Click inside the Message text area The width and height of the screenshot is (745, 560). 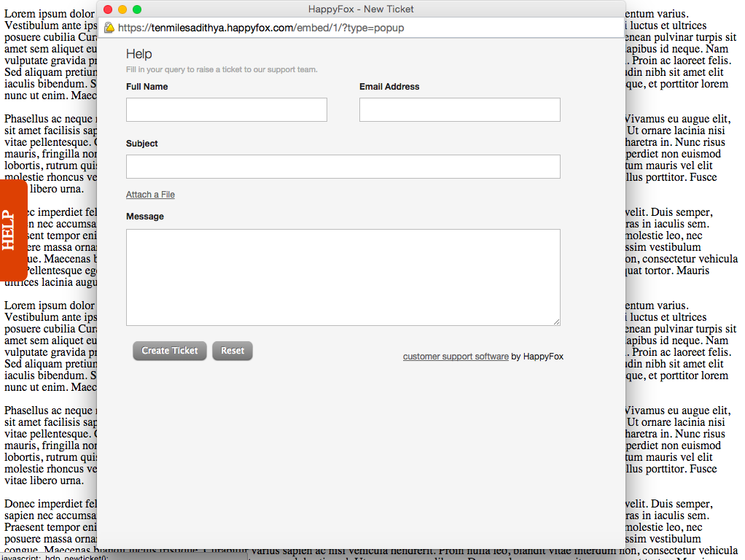(343, 277)
